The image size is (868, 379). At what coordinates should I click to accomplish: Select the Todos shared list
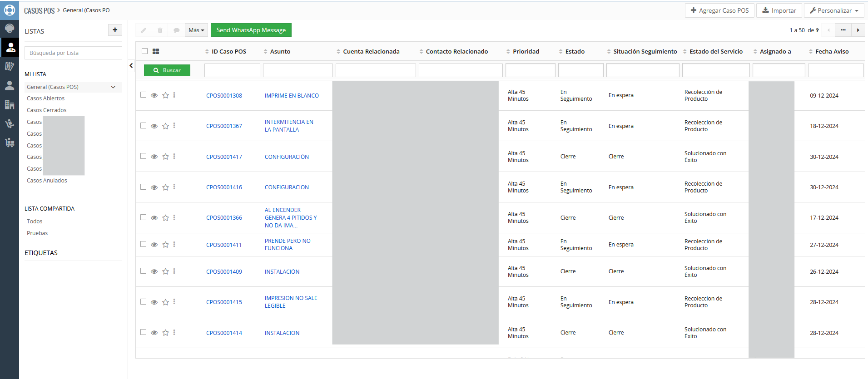[35, 221]
